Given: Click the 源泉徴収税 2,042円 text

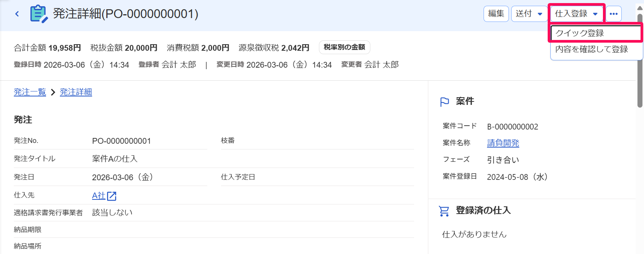Looking at the screenshot, I should coord(274,48).
